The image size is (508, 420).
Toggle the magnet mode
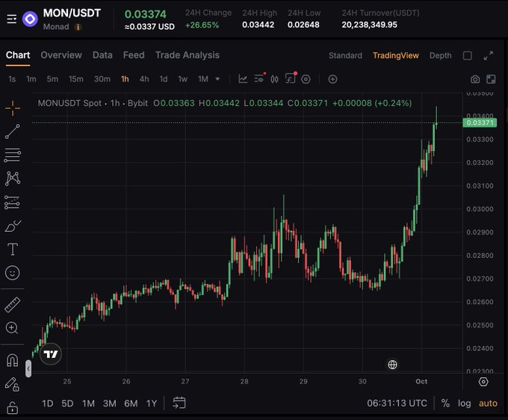click(12, 360)
